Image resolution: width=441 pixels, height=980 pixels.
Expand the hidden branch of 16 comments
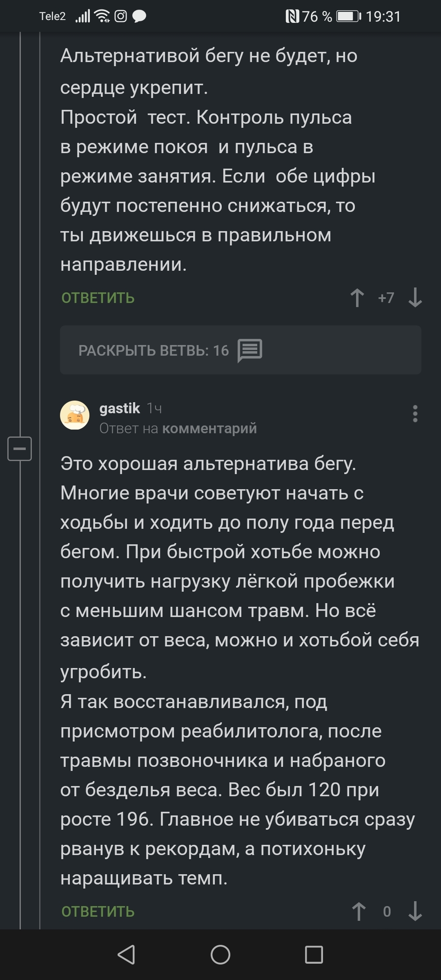pos(154,350)
